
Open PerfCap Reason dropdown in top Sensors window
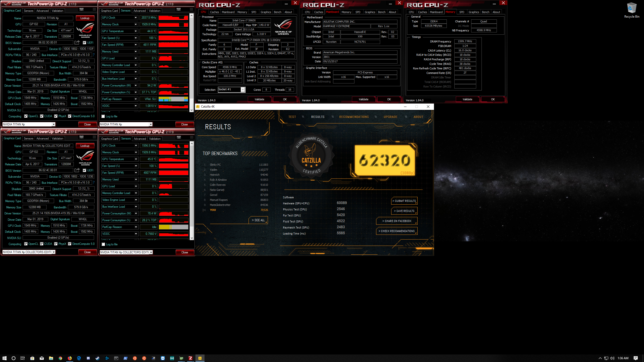click(136, 99)
